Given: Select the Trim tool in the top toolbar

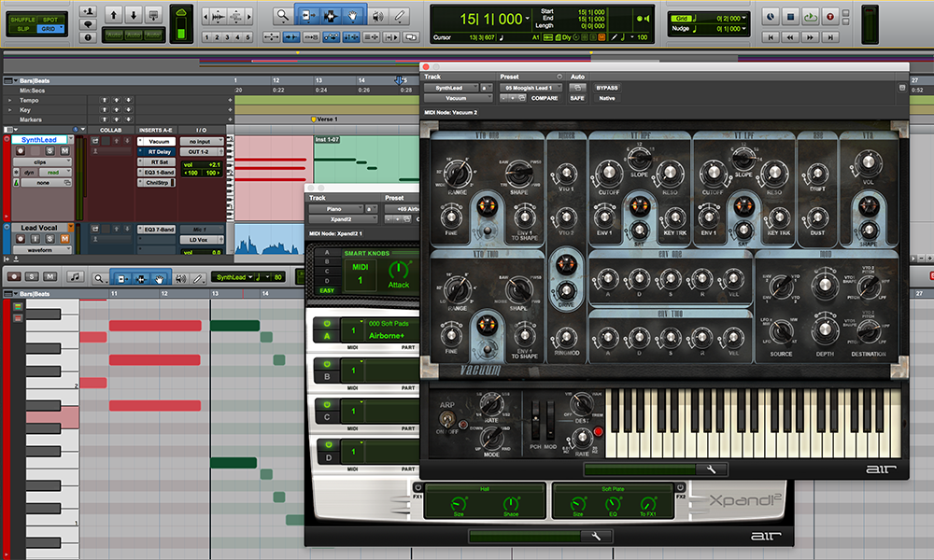Looking at the screenshot, I should pyautogui.click(x=307, y=16).
